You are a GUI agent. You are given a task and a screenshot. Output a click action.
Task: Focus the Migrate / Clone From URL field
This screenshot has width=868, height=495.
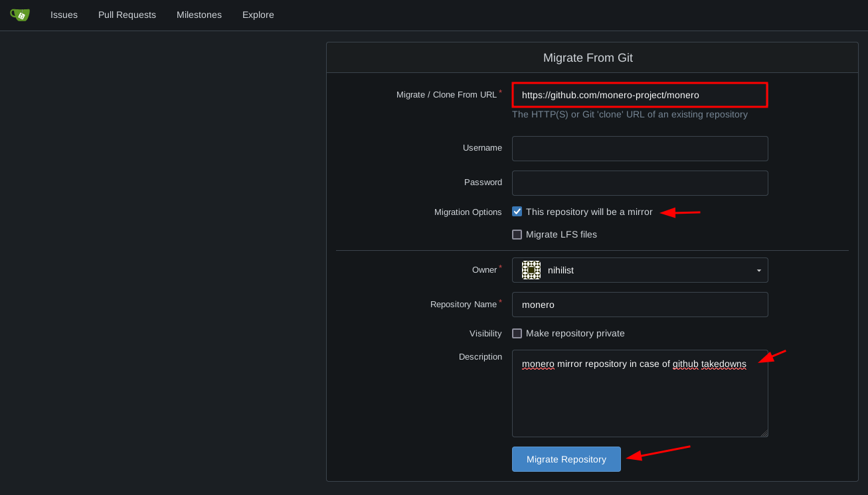click(x=640, y=95)
